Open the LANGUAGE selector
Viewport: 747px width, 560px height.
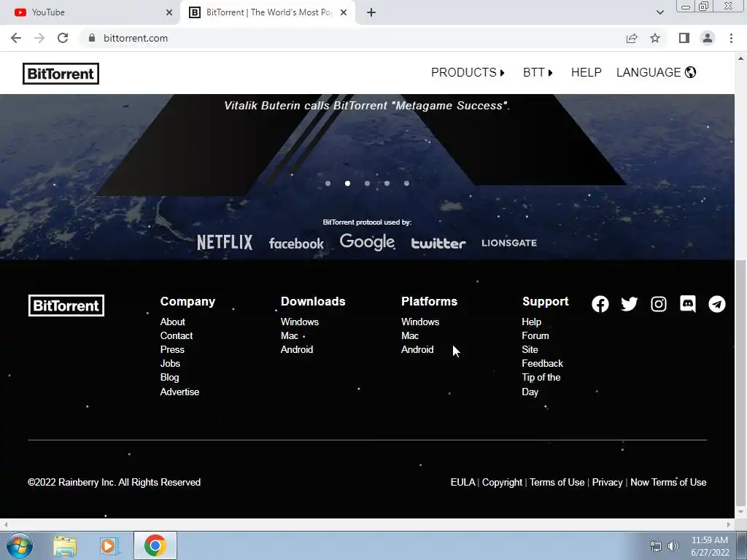coord(656,72)
